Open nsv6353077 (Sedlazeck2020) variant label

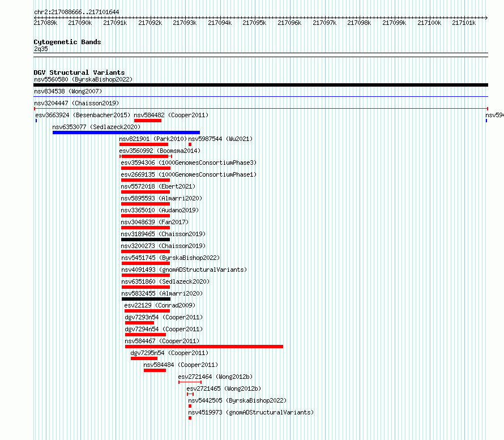click(x=96, y=127)
